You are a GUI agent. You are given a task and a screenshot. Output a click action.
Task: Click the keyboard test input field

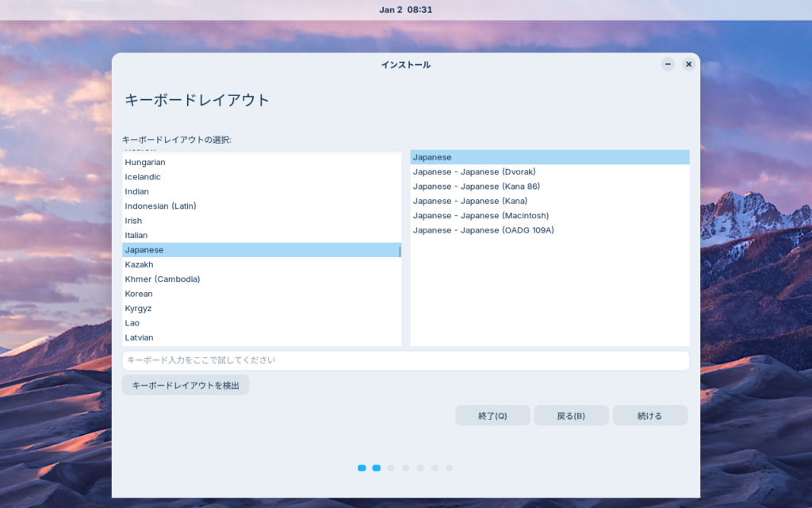pos(405,360)
